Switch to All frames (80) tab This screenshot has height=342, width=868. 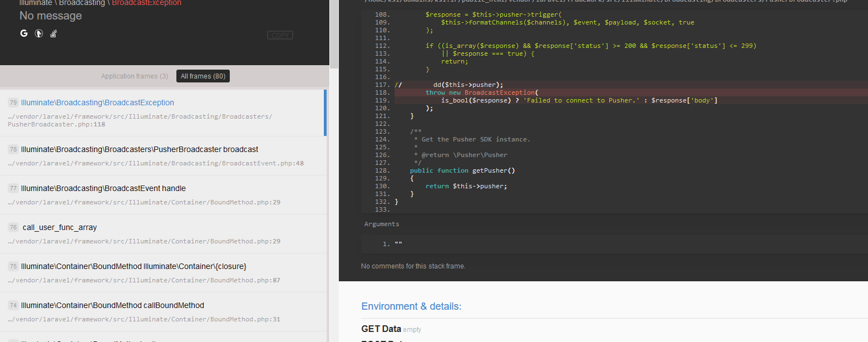[203, 76]
